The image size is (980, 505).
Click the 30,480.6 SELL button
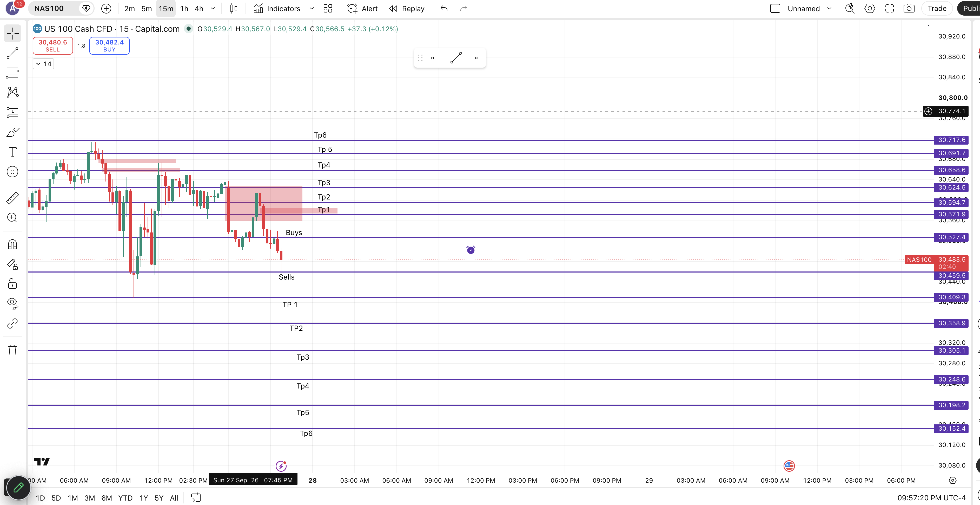(52, 46)
